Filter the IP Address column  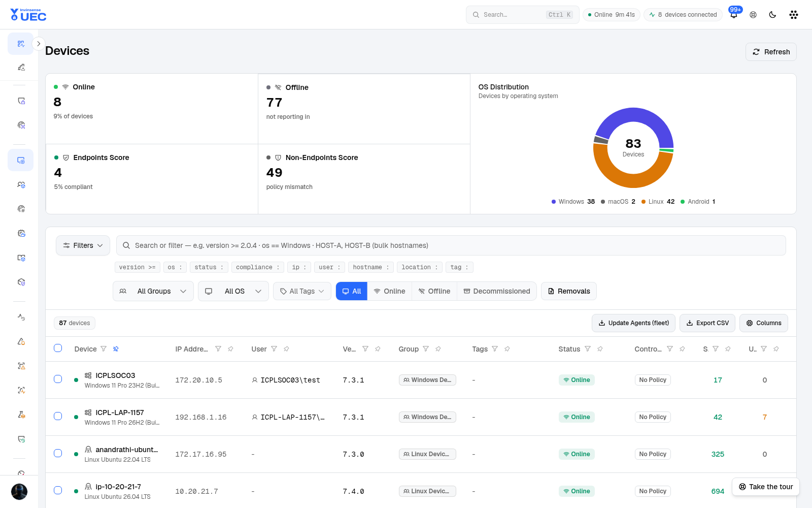click(x=218, y=349)
